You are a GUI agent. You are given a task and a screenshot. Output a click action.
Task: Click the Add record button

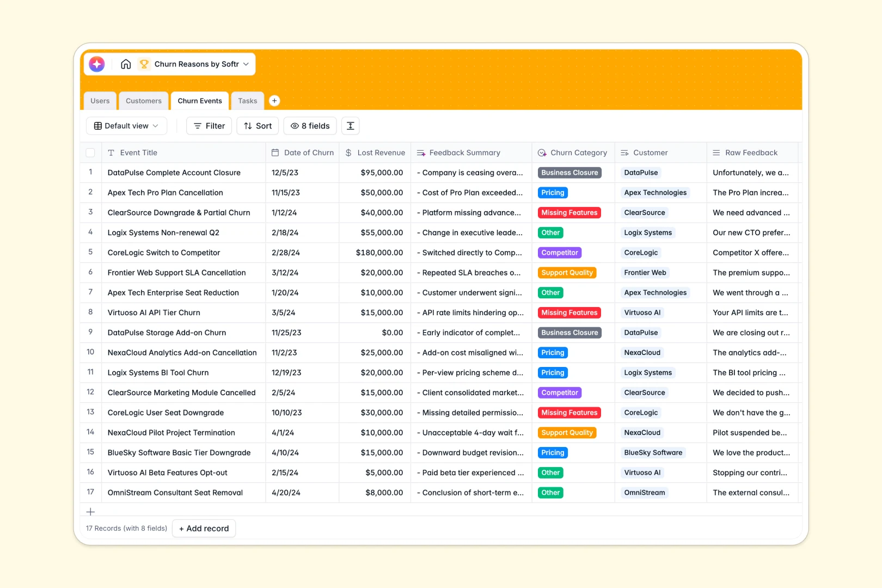point(204,529)
